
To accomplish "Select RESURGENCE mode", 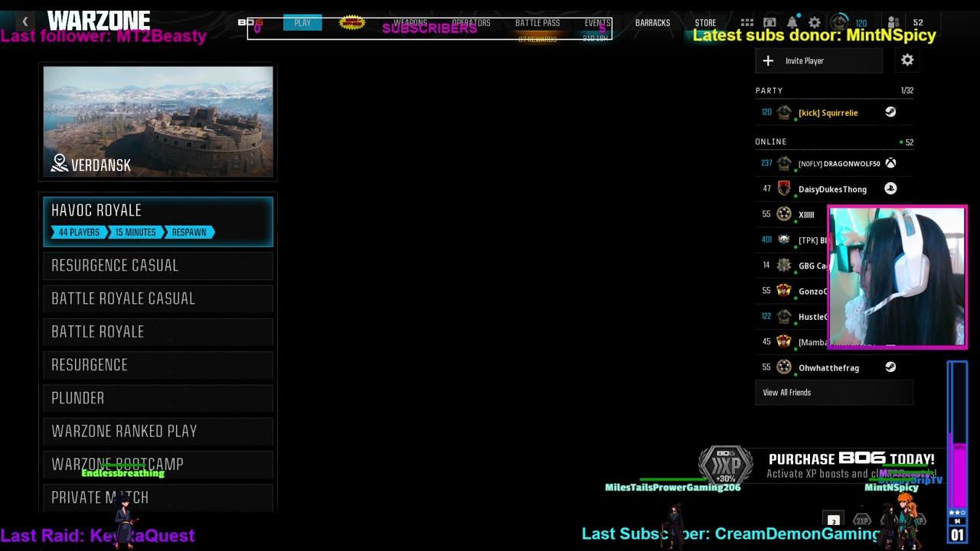I will 158,365.
